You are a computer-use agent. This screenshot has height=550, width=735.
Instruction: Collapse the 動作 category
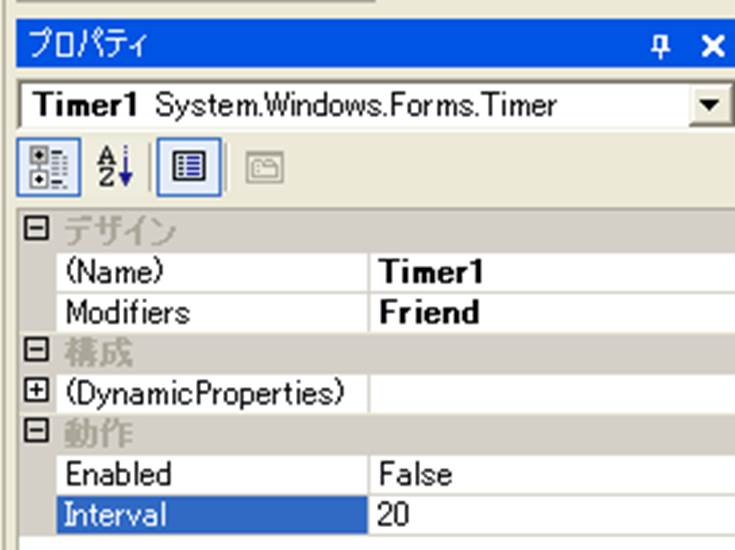[36, 433]
